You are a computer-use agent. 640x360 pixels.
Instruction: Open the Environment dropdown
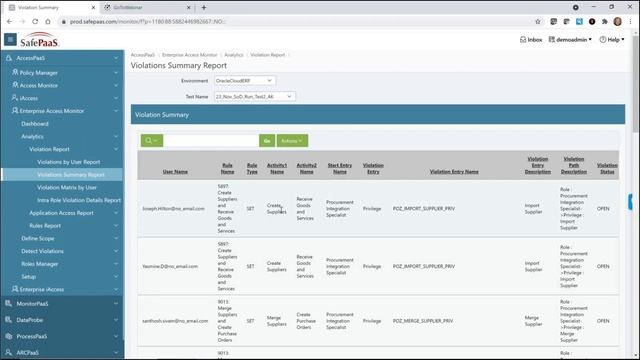(x=245, y=81)
